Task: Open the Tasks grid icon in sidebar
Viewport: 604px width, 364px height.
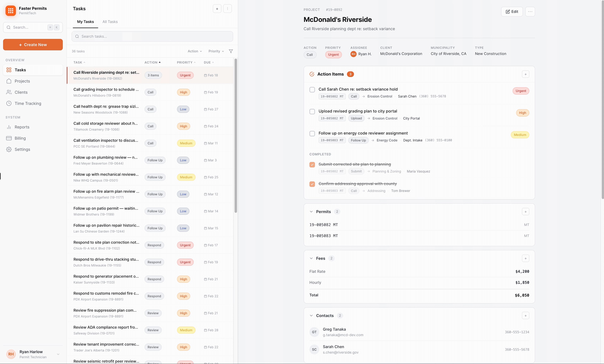Action: [x=9, y=70]
